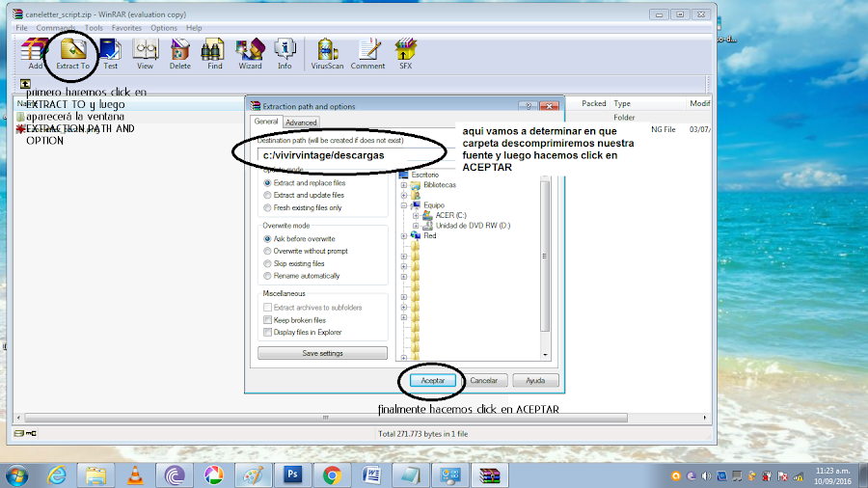The image size is (868, 488).
Task: Enable Keep broken files checkbox
Action: (x=267, y=320)
